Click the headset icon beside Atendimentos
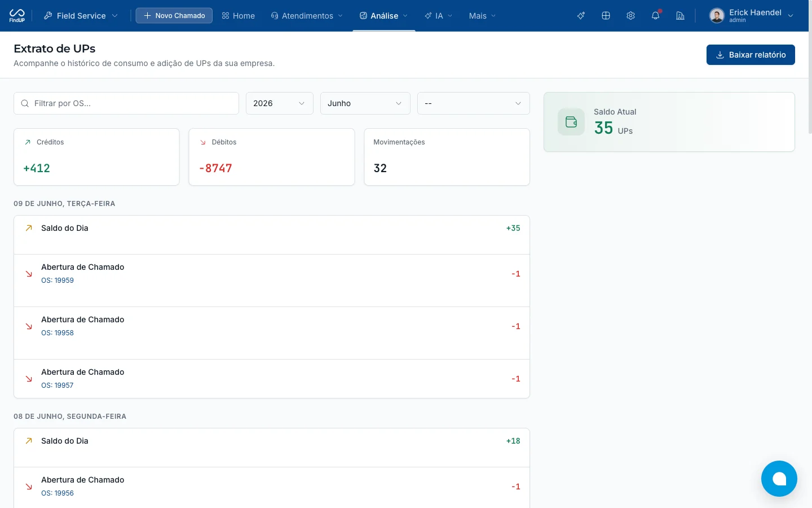Viewport: 812px width, 508px height. pos(275,16)
